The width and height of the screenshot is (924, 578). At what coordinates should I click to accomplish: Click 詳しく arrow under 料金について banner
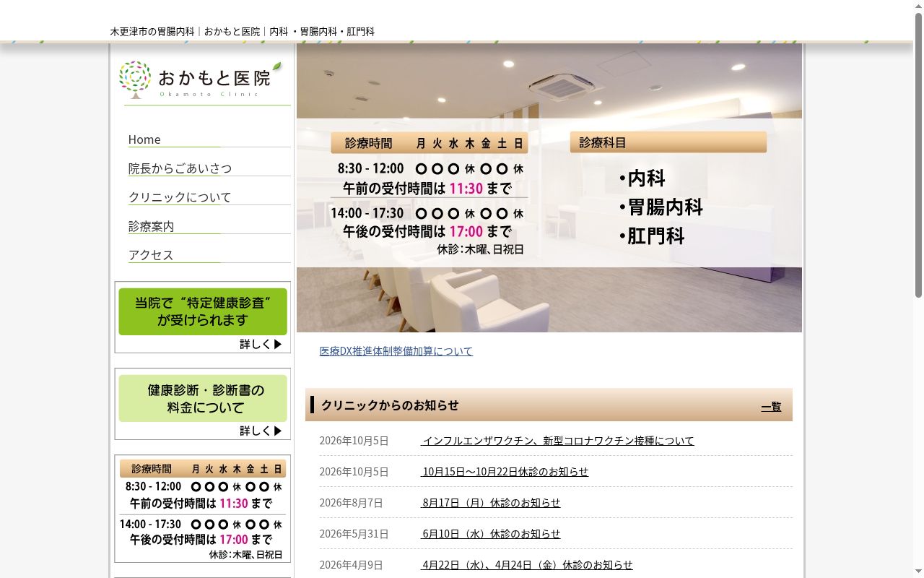[x=261, y=431]
